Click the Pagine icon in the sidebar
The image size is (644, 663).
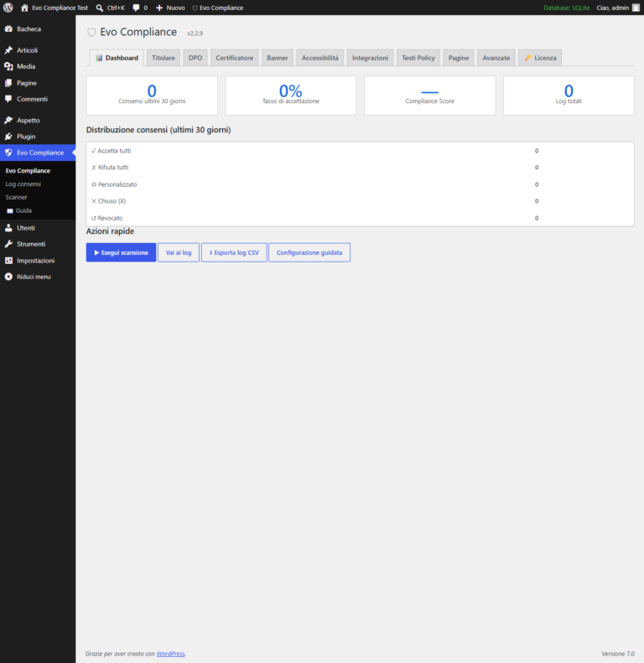[x=8, y=83]
